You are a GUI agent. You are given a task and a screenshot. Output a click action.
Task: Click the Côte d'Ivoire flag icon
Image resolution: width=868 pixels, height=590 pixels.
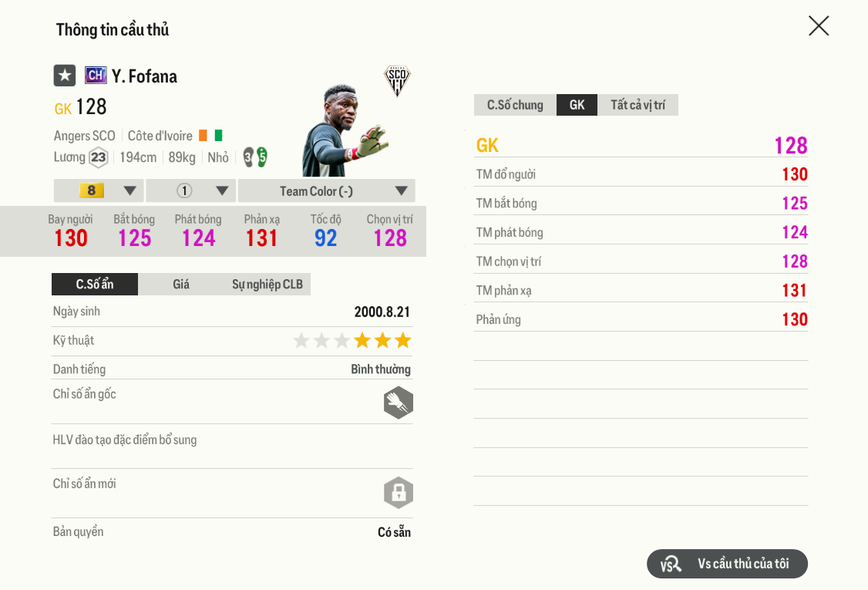click(210, 136)
